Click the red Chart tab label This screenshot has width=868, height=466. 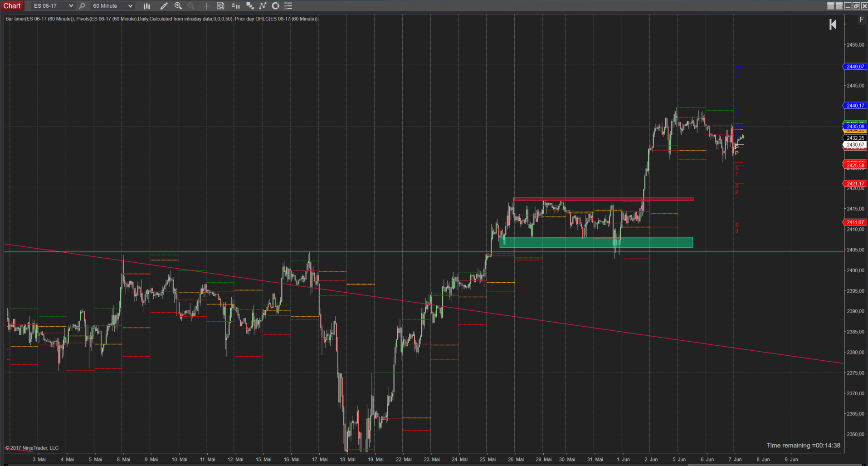12,6
